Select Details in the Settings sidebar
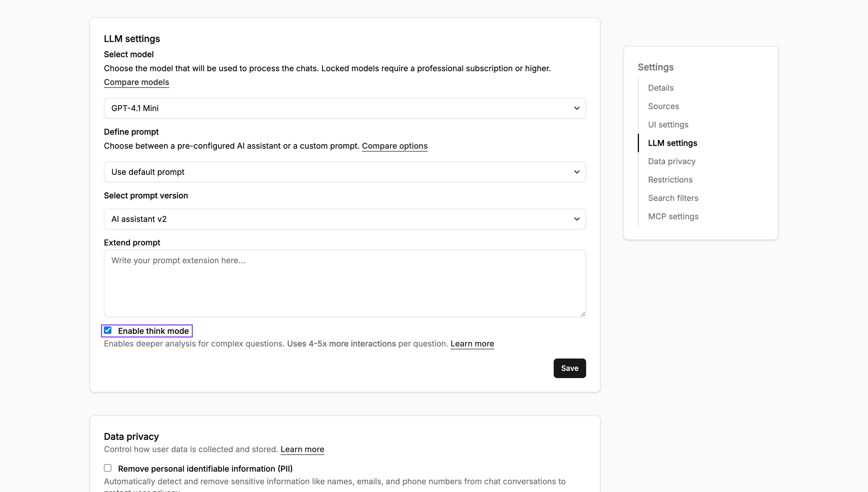Image resolution: width=868 pixels, height=492 pixels. [660, 88]
